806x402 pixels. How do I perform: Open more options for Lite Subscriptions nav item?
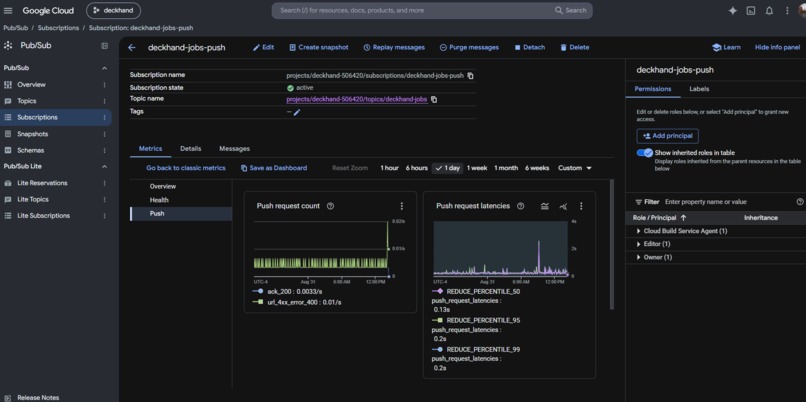click(x=104, y=216)
